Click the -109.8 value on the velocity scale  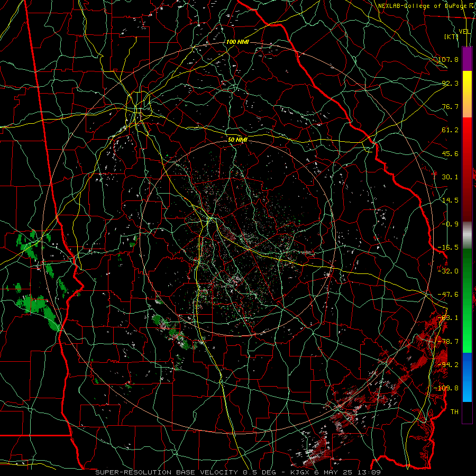(x=446, y=388)
